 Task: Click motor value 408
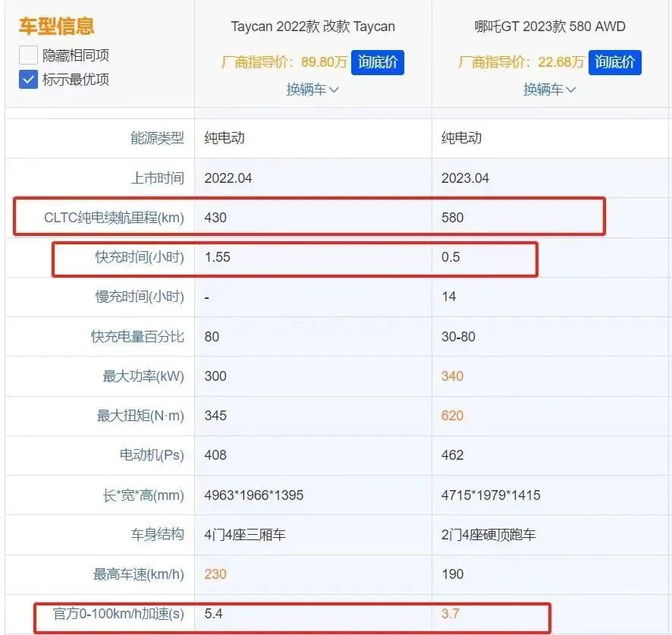point(215,455)
